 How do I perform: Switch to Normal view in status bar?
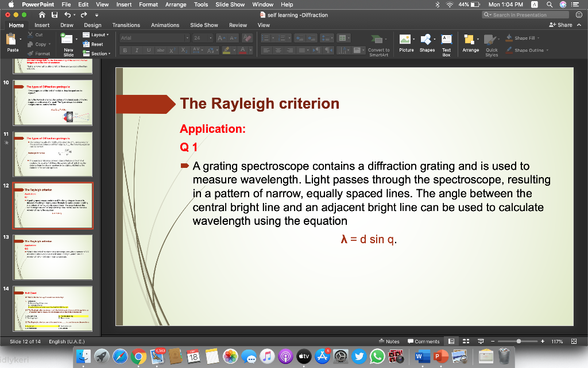click(451, 341)
